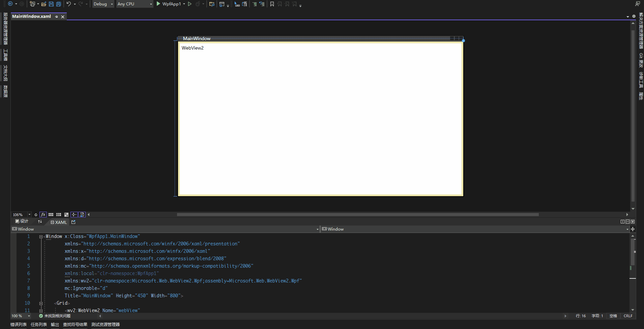
Task: Open the 106% designer zoom dropdown
Action: point(29,214)
